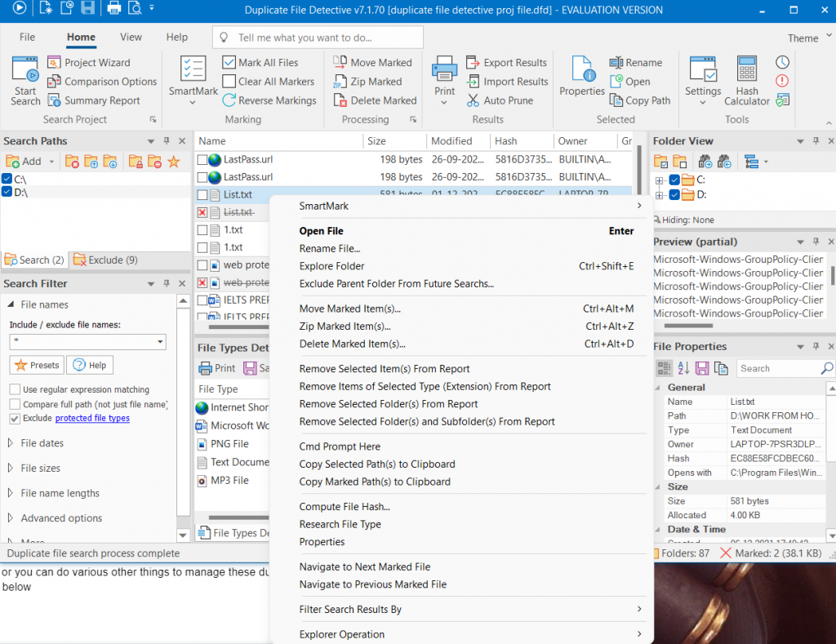Open the File ribbon tab

pyautogui.click(x=27, y=37)
